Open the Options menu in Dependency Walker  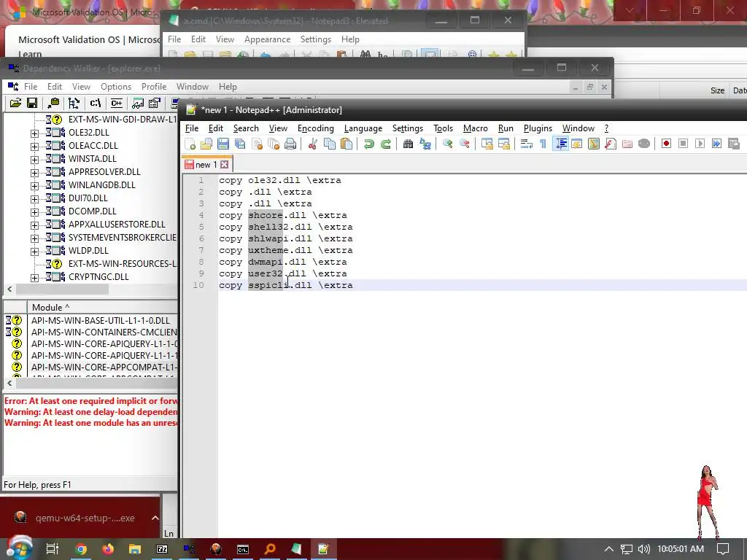point(116,87)
